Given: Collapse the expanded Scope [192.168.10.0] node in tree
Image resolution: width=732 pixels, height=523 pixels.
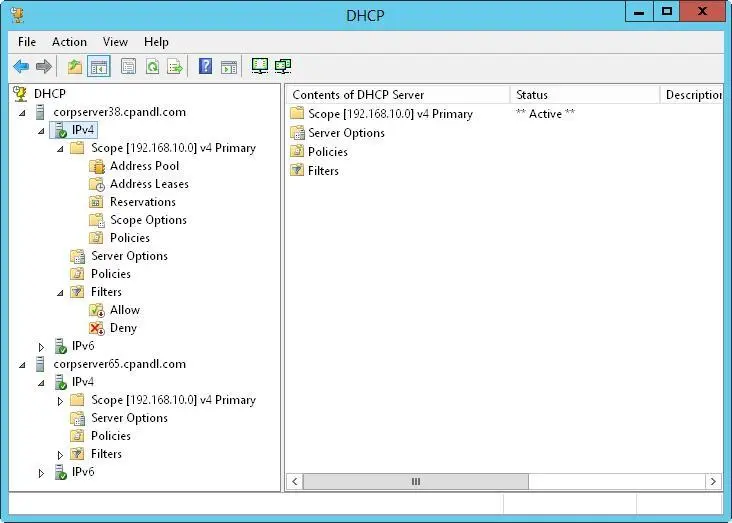Looking at the screenshot, I should coord(60,149).
